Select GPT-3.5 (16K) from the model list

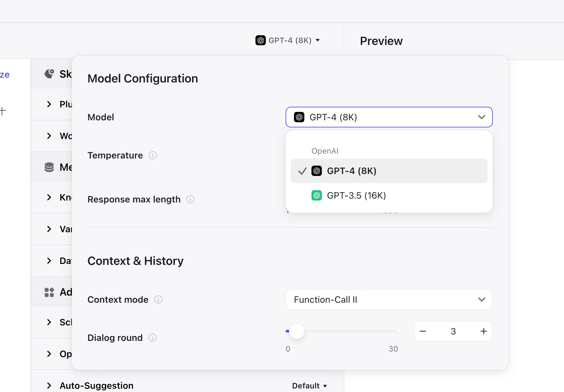tap(389, 195)
